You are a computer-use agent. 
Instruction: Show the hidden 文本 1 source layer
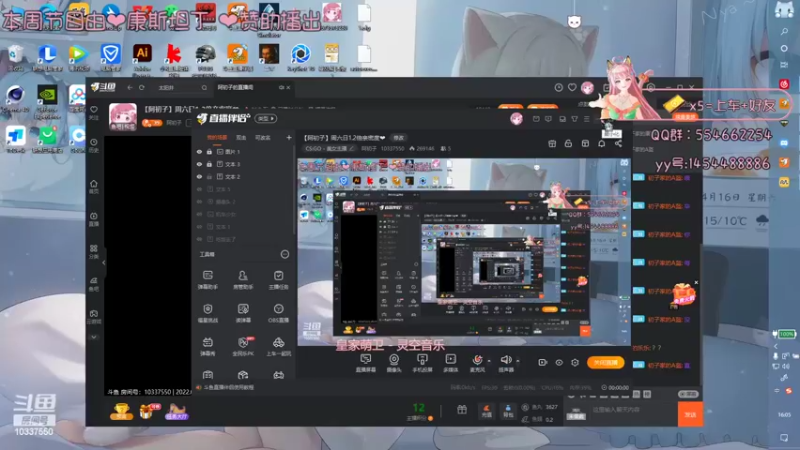click(199, 227)
